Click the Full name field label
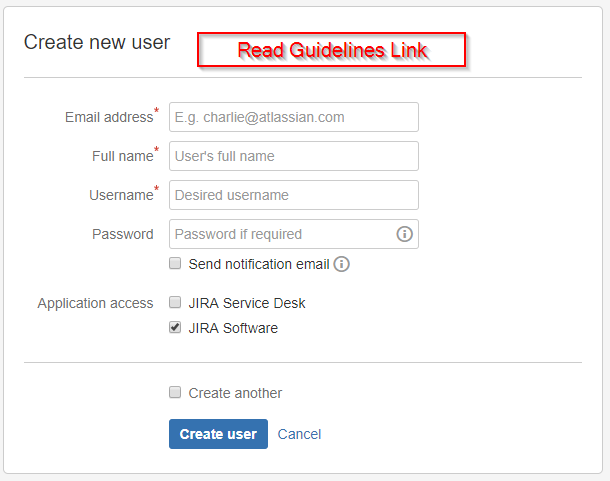 point(123,156)
